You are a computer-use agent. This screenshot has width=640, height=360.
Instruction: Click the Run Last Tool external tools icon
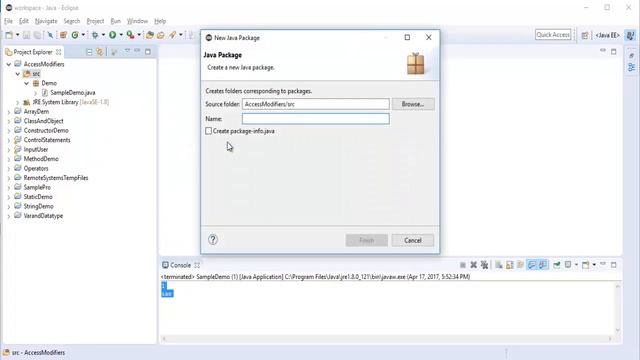click(131, 35)
